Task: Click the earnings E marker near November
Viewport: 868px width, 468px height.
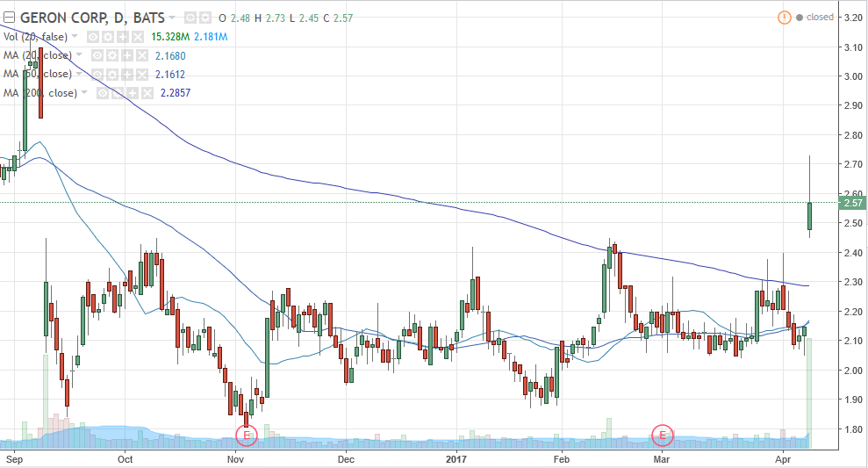Action: click(x=247, y=435)
